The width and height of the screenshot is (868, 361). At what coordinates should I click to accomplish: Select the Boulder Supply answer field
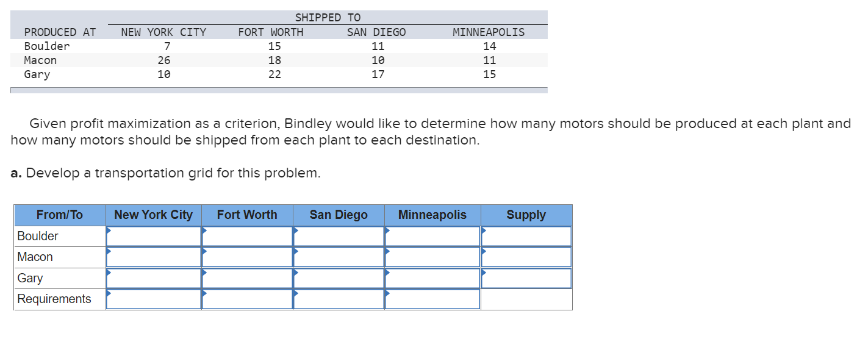526,235
